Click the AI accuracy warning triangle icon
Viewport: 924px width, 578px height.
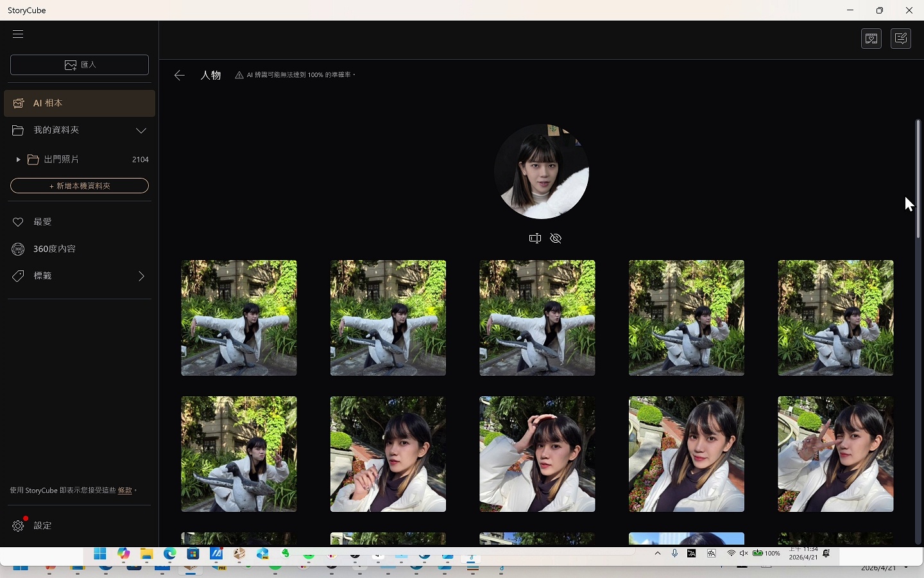(x=239, y=75)
